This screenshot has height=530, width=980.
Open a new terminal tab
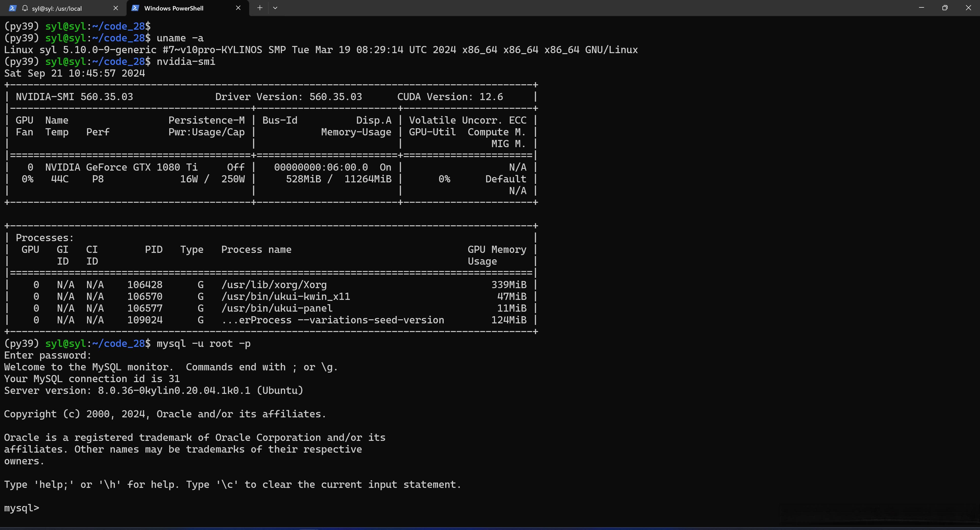pyautogui.click(x=260, y=8)
